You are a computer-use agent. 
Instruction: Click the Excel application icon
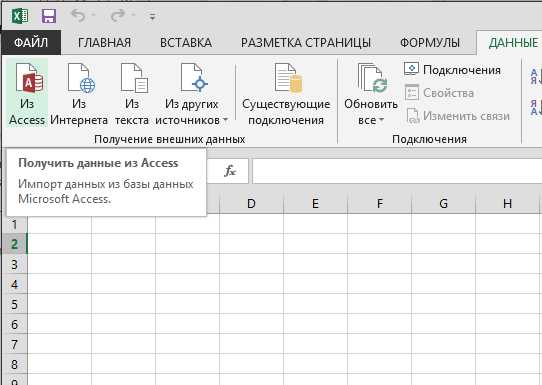click(20, 16)
